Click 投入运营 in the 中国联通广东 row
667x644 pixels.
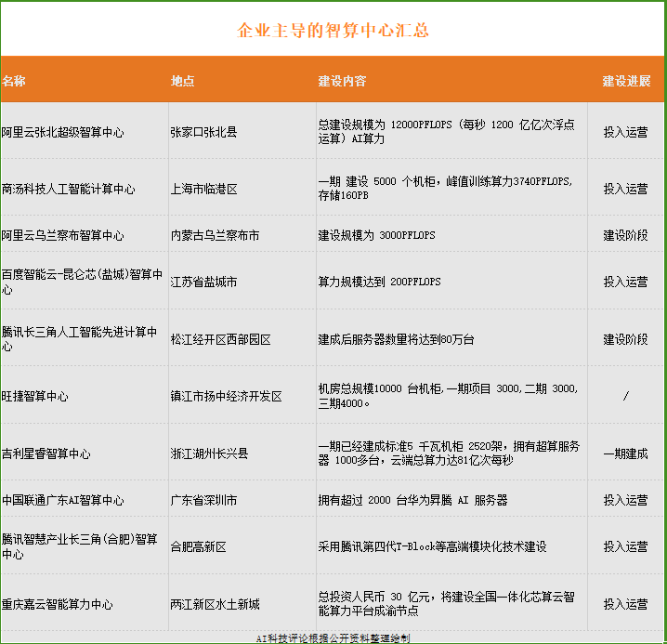[626, 500]
